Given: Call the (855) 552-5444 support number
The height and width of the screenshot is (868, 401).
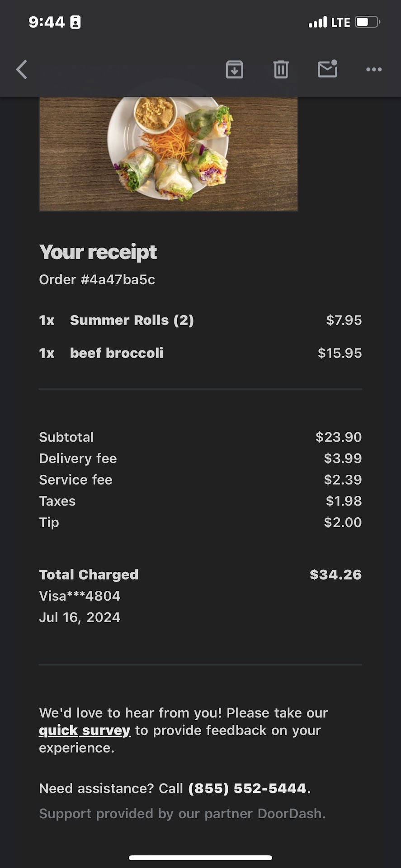Looking at the screenshot, I should tap(247, 788).
